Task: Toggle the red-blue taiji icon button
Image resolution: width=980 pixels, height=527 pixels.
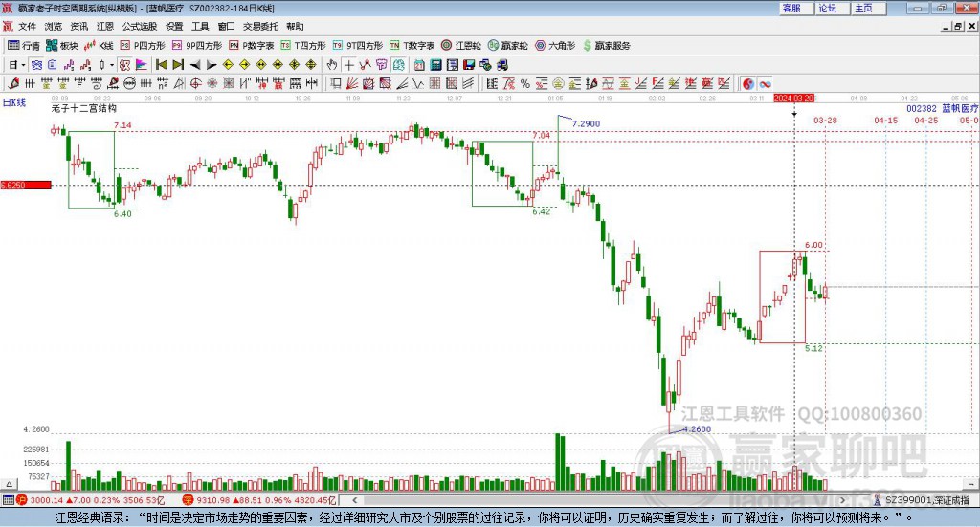Action: (x=748, y=83)
